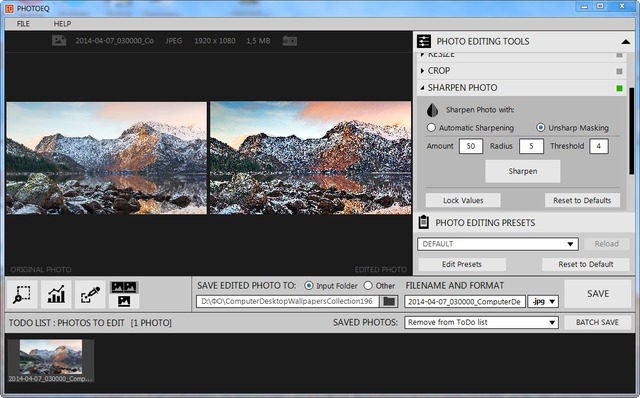The width and height of the screenshot is (640, 398).
Task: Click the save folder path field
Action: [288, 302]
